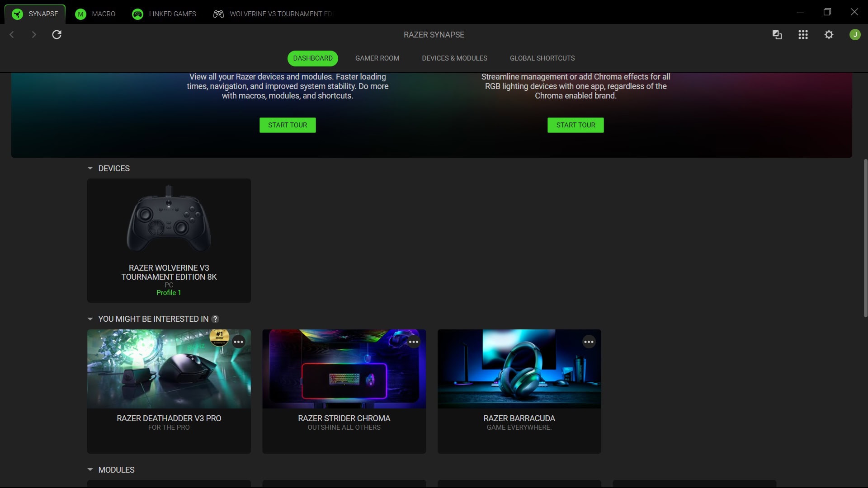
Task: Open the DEVICES & MODULES tab
Action: point(454,58)
